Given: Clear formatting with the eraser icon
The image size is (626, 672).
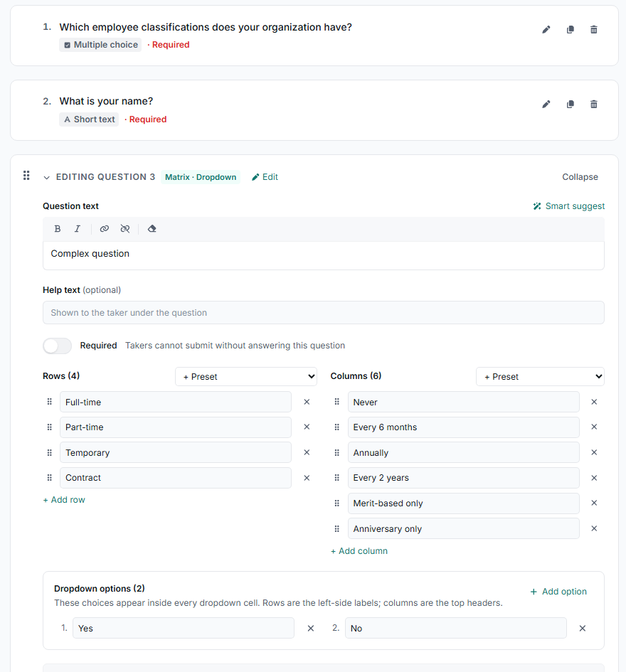Looking at the screenshot, I should [x=152, y=229].
